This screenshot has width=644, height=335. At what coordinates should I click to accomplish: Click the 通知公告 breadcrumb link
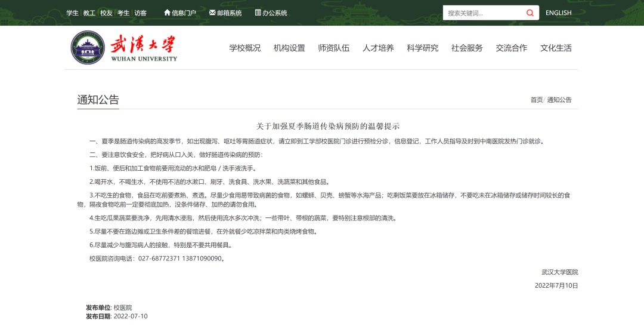[x=559, y=100]
